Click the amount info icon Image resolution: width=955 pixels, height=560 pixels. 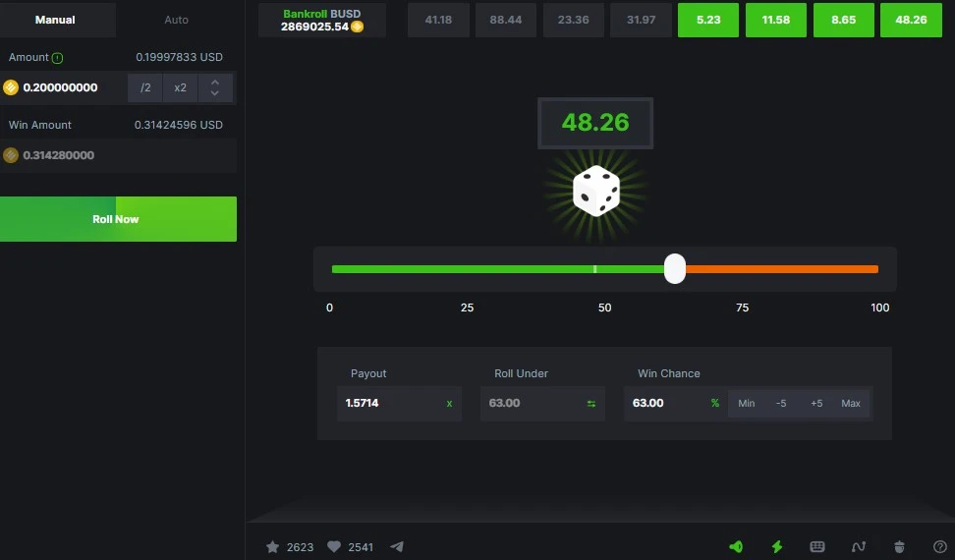point(57,58)
